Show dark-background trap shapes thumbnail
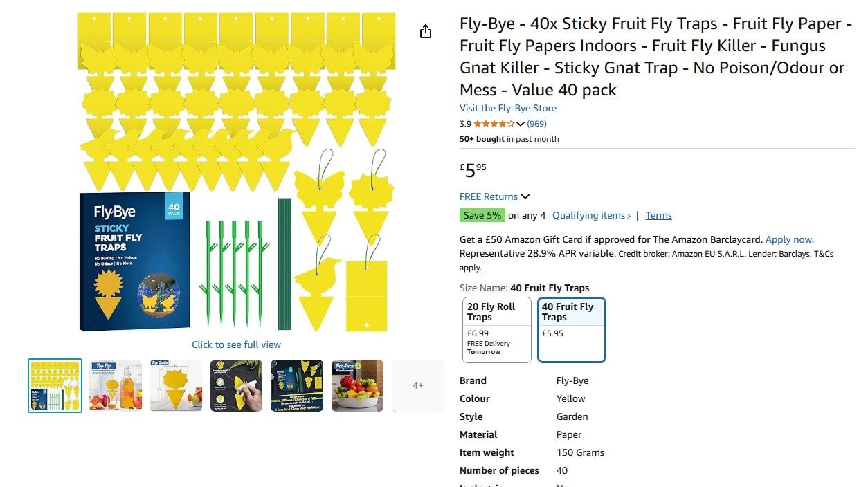The width and height of the screenshot is (868, 487). click(x=297, y=385)
